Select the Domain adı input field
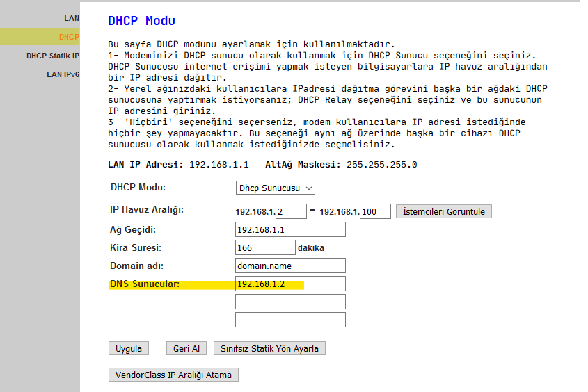This screenshot has width=588, height=392. coord(290,266)
